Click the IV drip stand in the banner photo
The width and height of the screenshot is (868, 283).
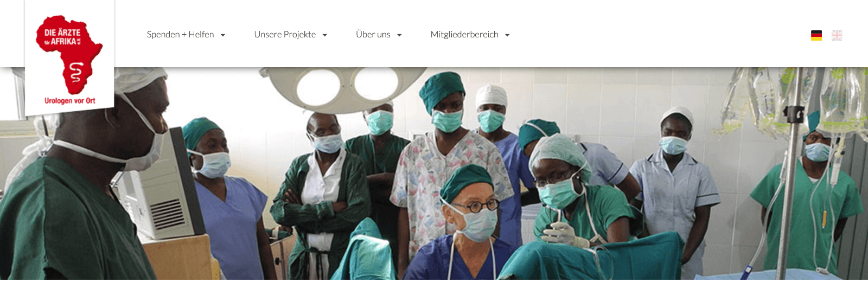click(x=793, y=173)
